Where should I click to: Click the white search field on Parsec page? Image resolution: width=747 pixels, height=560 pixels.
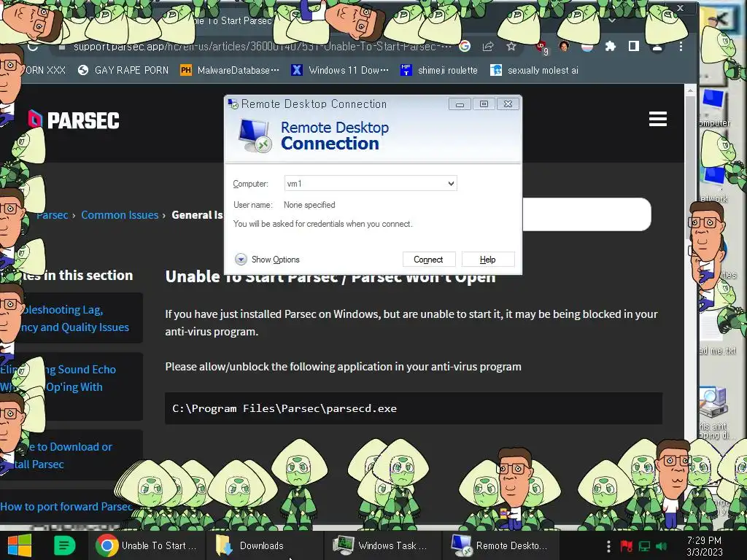(587, 214)
